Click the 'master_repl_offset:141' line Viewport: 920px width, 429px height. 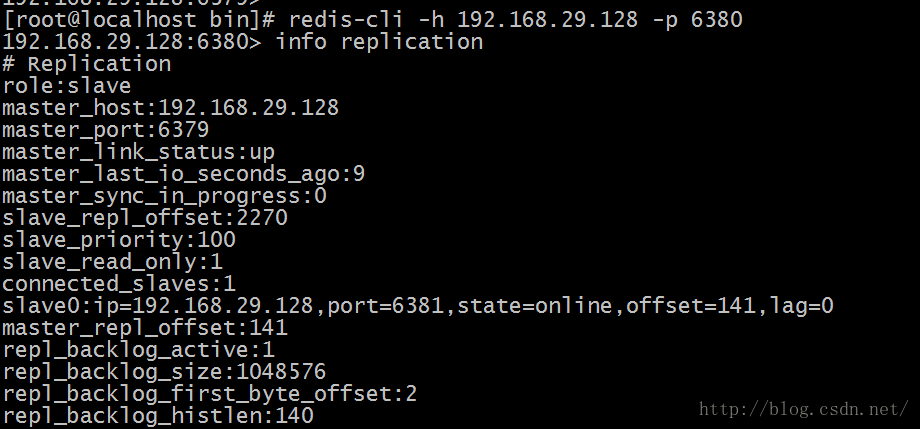coord(144,328)
